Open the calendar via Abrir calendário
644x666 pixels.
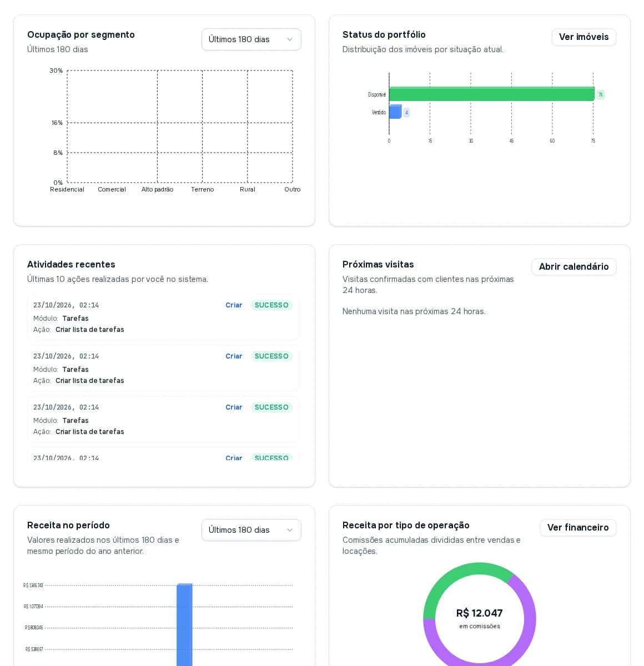573,267
